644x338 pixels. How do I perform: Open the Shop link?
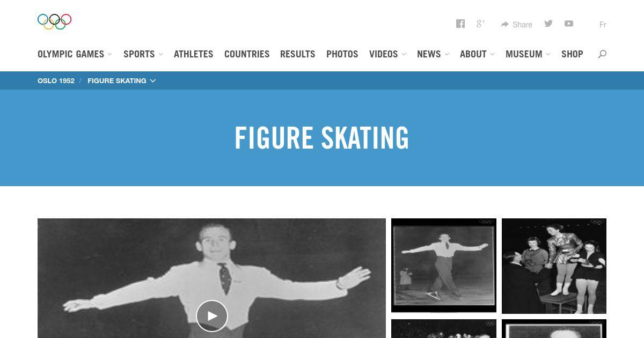[x=572, y=54]
